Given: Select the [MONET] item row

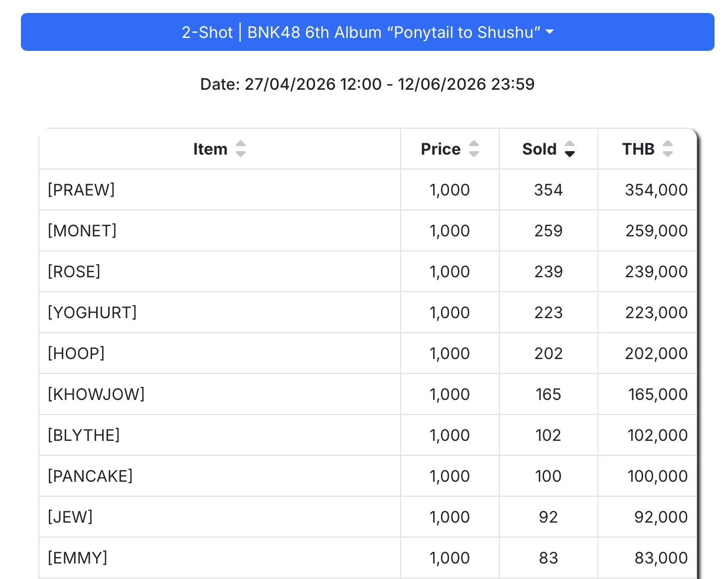Looking at the screenshot, I should [x=82, y=230].
